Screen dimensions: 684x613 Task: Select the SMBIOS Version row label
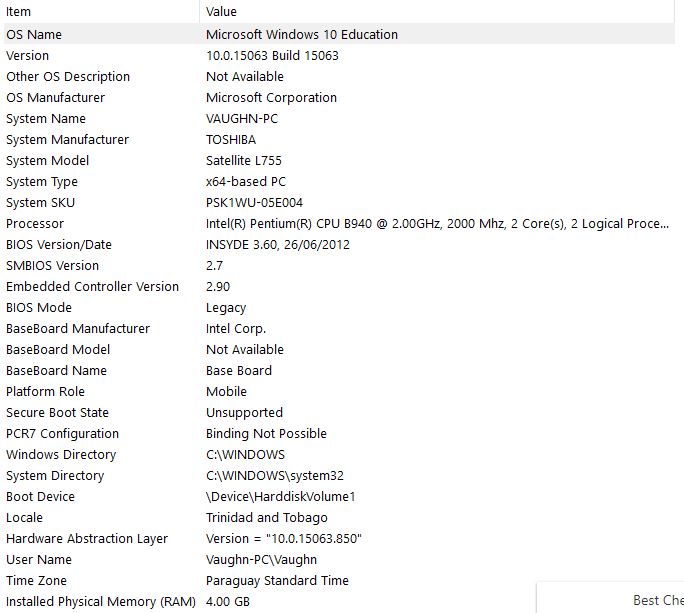[52, 265]
